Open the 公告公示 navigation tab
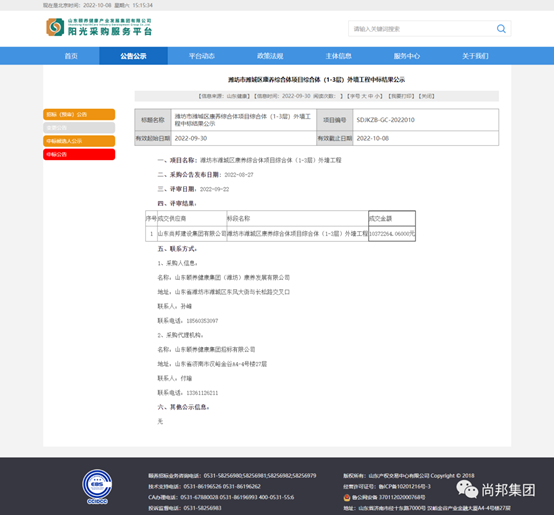 point(133,56)
